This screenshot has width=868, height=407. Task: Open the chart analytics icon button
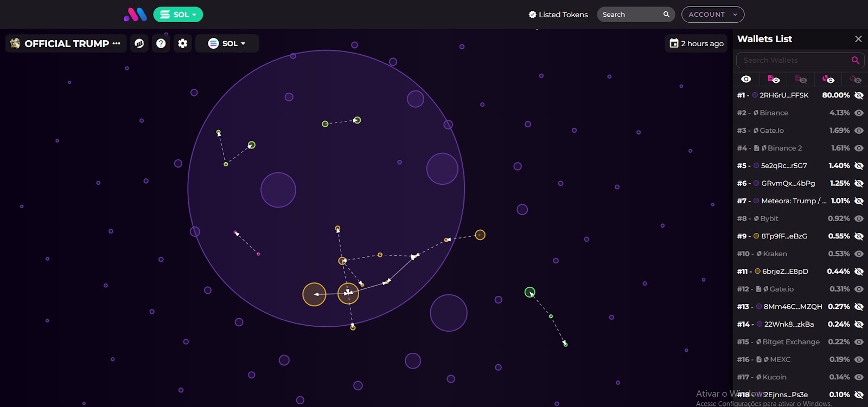[139, 43]
